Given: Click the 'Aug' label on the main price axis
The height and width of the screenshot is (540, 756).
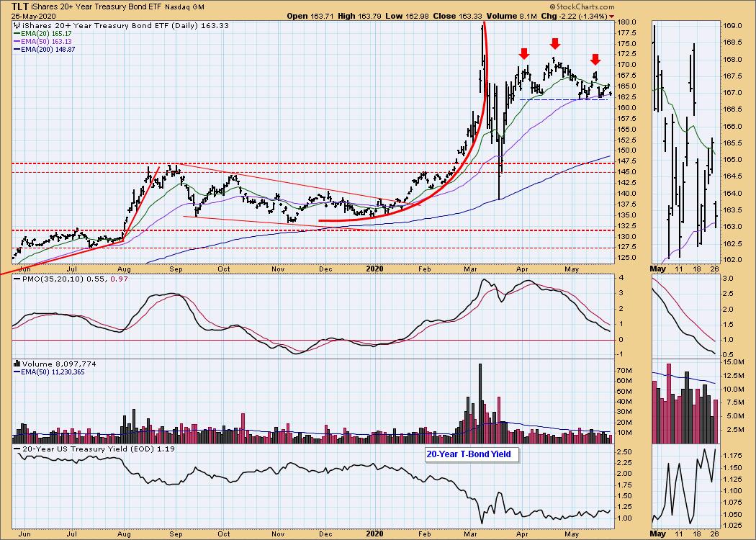Looking at the screenshot, I should pyautogui.click(x=124, y=269).
